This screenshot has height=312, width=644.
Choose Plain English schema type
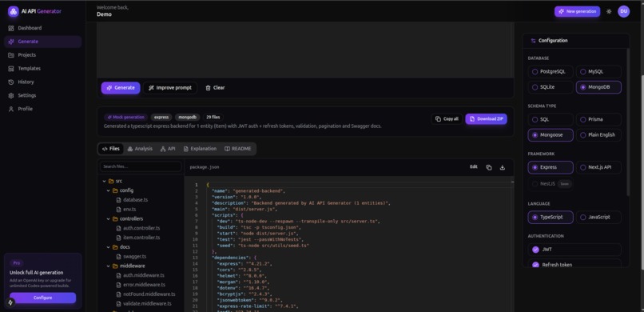[598, 135]
